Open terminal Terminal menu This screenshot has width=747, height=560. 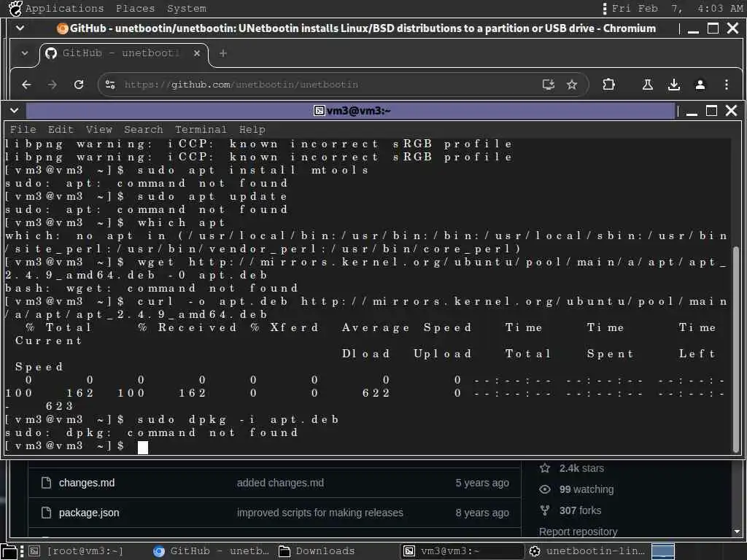pyautogui.click(x=201, y=130)
